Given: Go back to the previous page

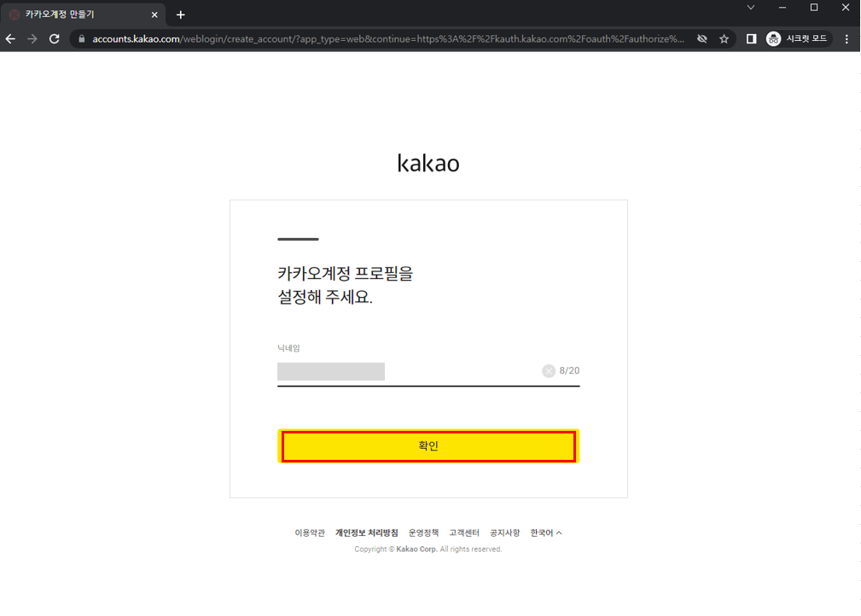Looking at the screenshot, I should pos(10,39).
